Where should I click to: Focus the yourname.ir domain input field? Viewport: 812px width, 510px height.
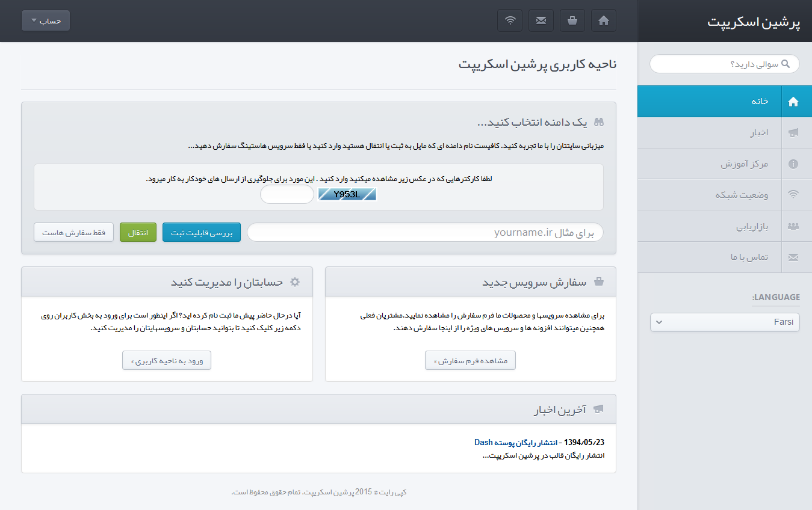[425, 233]
